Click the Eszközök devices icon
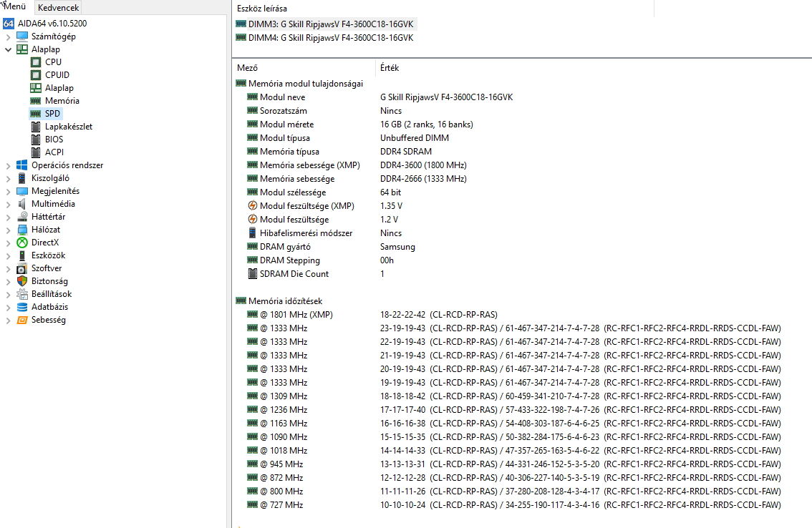 tap(21, 255)
